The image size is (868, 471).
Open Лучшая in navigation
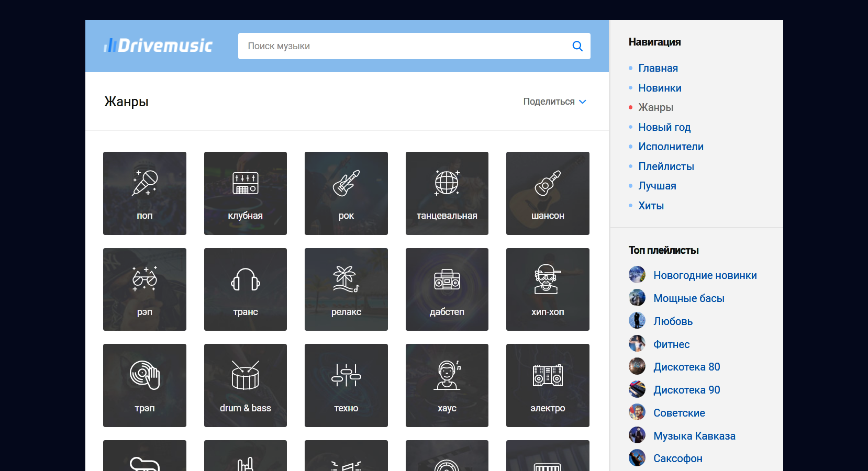click(x=657, y=186)
